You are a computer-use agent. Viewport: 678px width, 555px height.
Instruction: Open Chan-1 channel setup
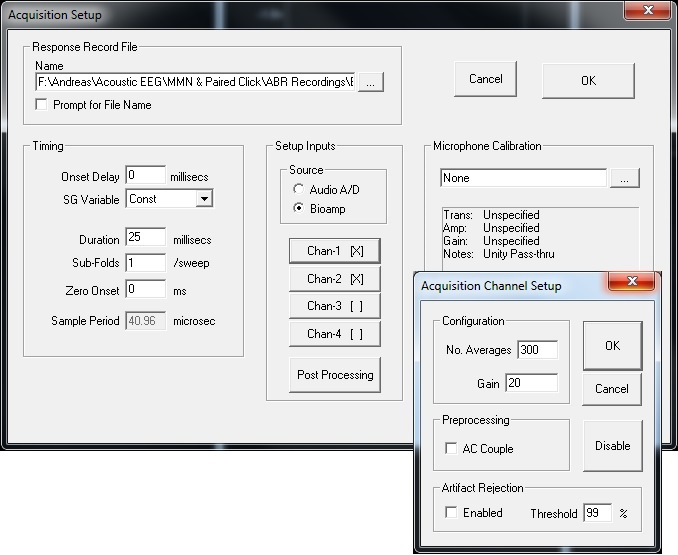click(335, 251)
